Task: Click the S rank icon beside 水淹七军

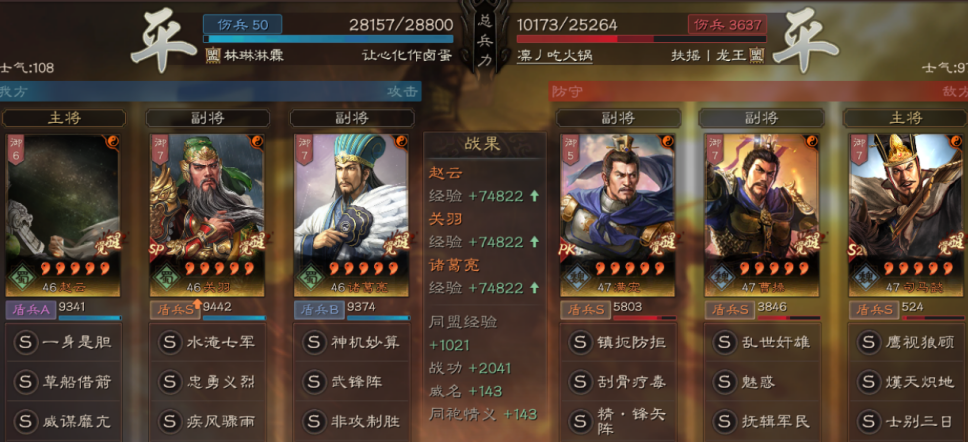Action: click(x=169, y=342)
